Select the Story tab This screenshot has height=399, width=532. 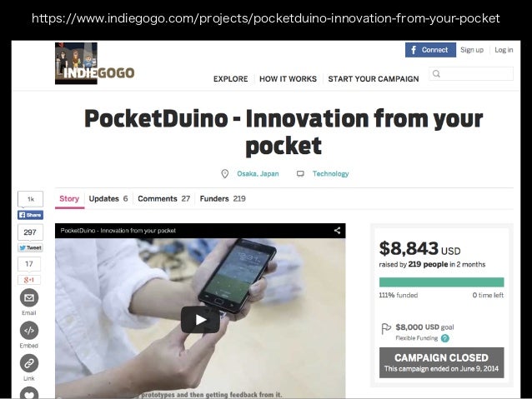[x=69, y=198]
